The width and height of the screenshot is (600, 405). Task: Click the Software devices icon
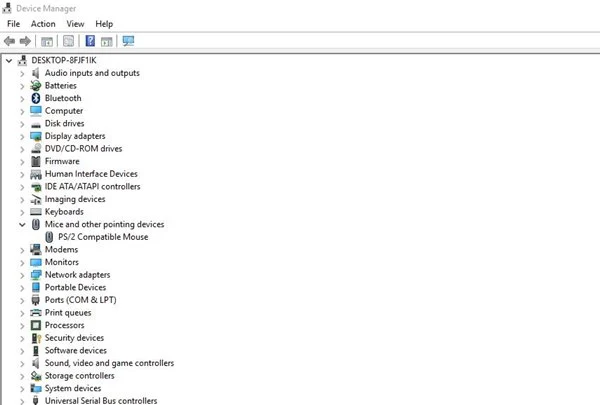pos(36,351)
